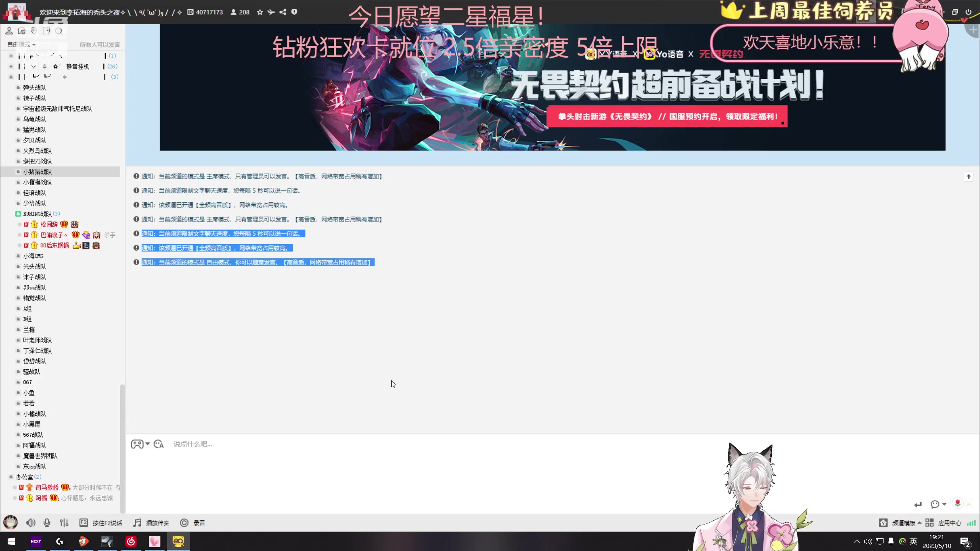
Task: Expand the gift panel up-arrow next to tulip
Action: pyautogui.click(x=969, y=504)
